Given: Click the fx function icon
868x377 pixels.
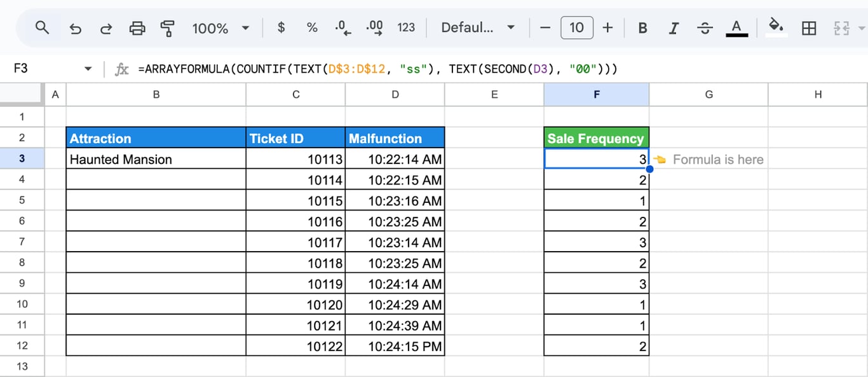Looking at the screenshot, I should click(121, 69).
